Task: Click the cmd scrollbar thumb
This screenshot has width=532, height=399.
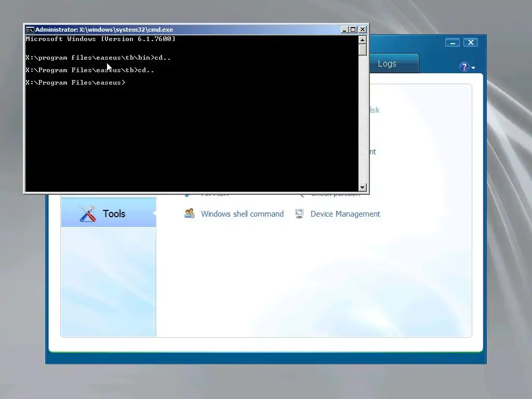Action: click(362, 49)
